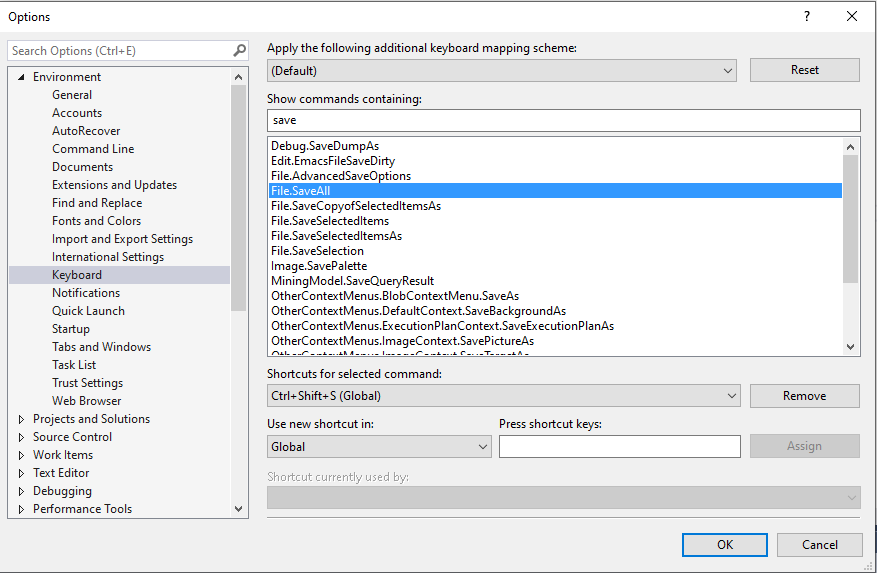Click the Remove shortcut button
The image size is (877, 573).
click(x=804, y=396)
